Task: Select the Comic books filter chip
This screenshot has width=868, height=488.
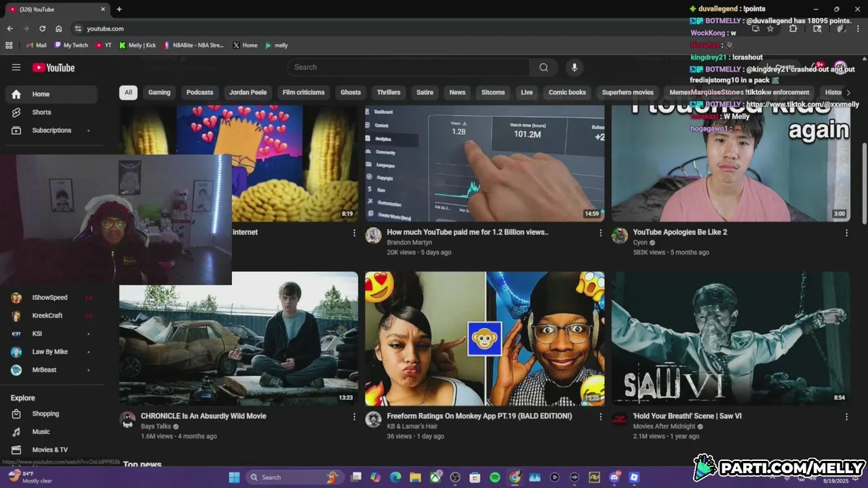Action: (x=567, y=92)
